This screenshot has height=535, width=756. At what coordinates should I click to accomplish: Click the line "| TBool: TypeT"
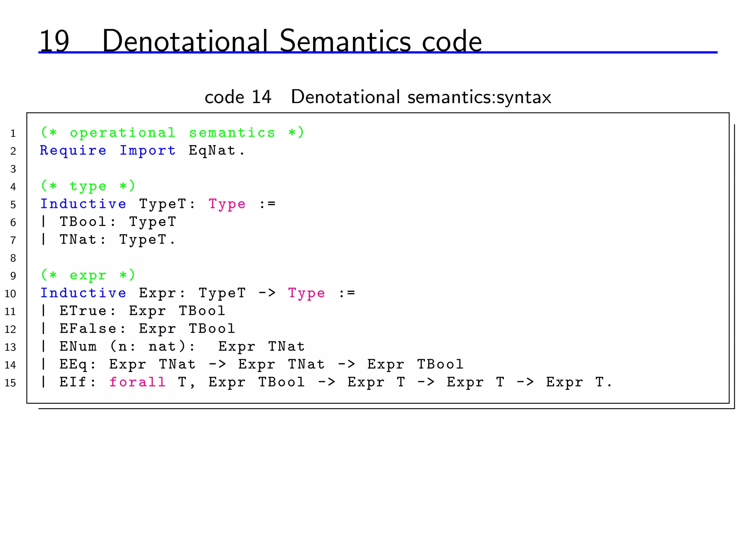tap(108, 221)
